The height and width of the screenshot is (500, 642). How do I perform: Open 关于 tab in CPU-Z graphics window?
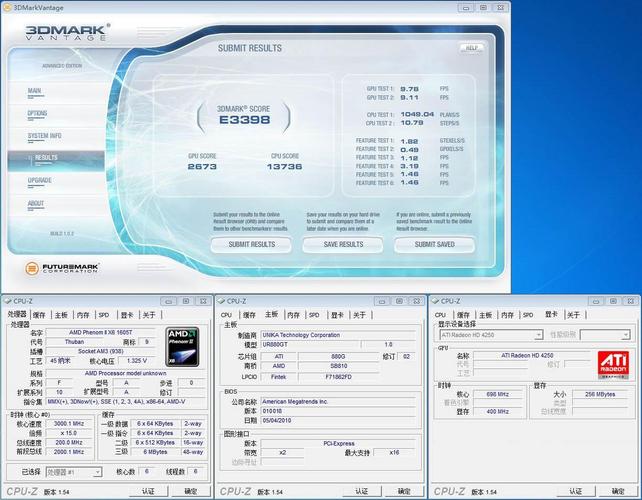click(x=574, y=314)
